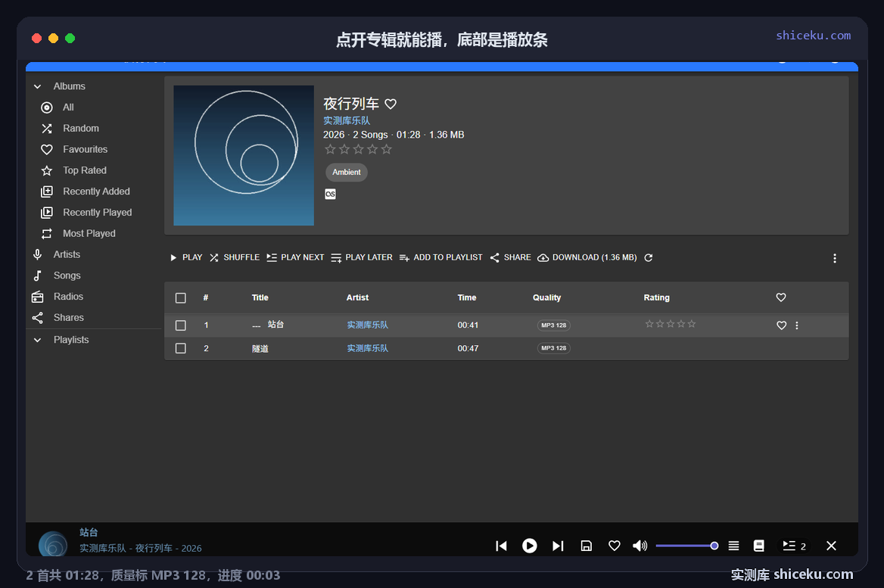Open the Last.fm link icon
Screen dimensions: 884x588
pos(331,194)
